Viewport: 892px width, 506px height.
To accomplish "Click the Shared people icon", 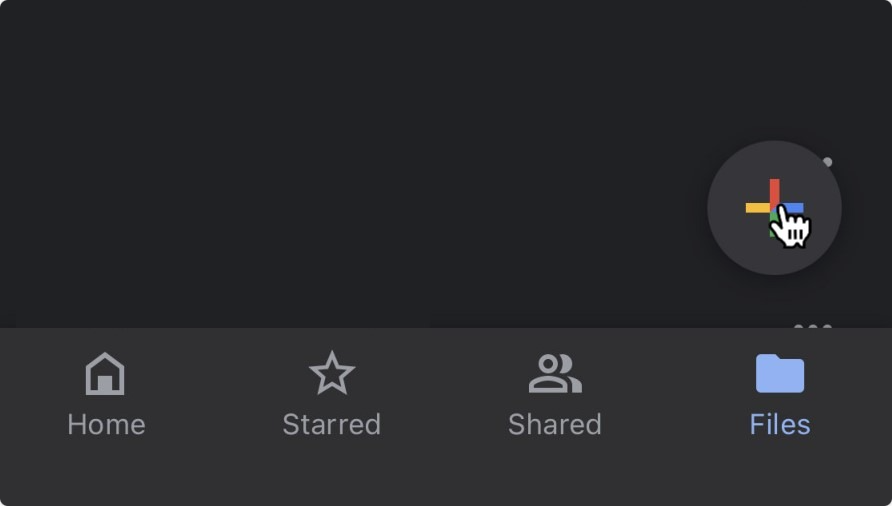I will (555, 374).
